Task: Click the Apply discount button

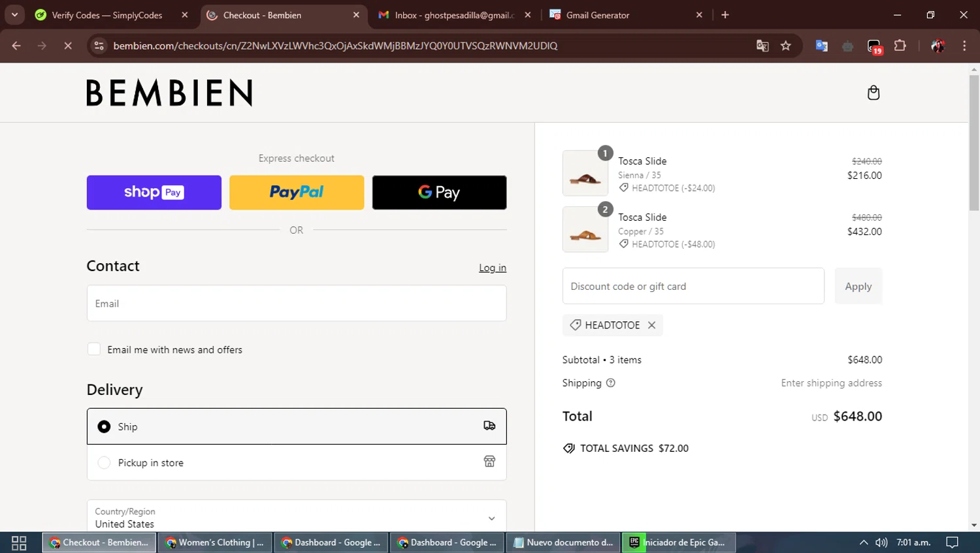Action: pos(858,286)
